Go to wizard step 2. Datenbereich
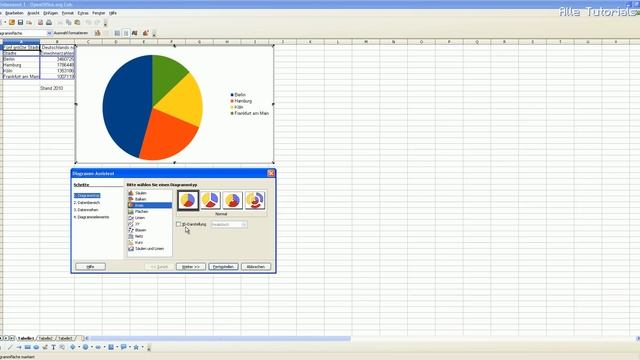Screen dimensions: 640x360 pyautogui.click(x=87, y=202)
